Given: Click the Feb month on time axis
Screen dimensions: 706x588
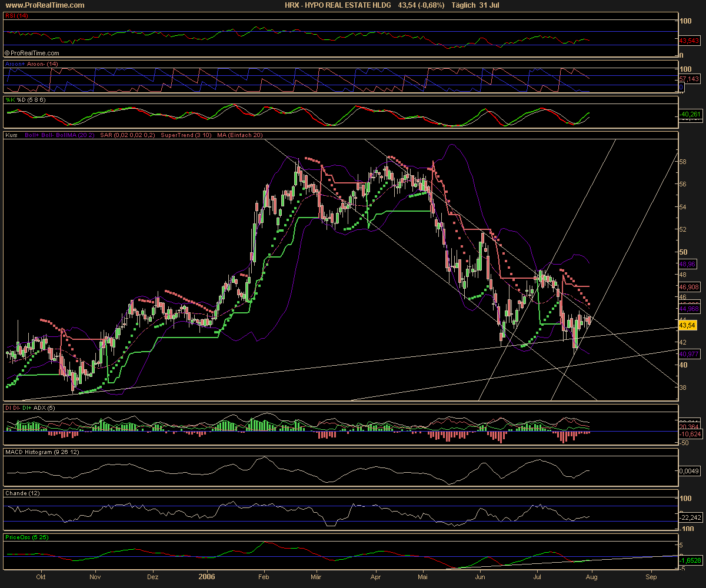Looking at the screenshot, I should [x=264, y=577].
